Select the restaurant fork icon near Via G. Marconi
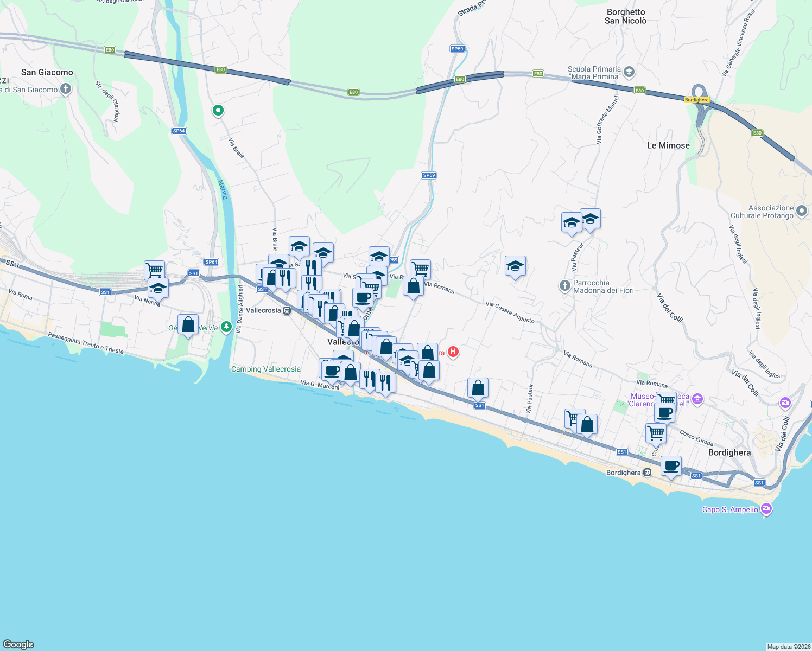The width and height of the screenshot is (812, 651). point(369,378)
